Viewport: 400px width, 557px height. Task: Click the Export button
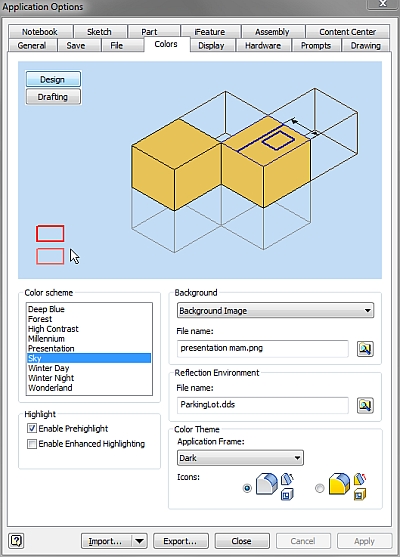tap(180, 541)
